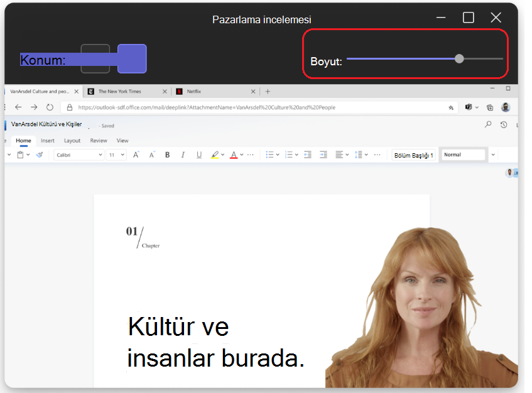Select the right highlighted Konum position button
532x393 pixels.
click(132, 58)
